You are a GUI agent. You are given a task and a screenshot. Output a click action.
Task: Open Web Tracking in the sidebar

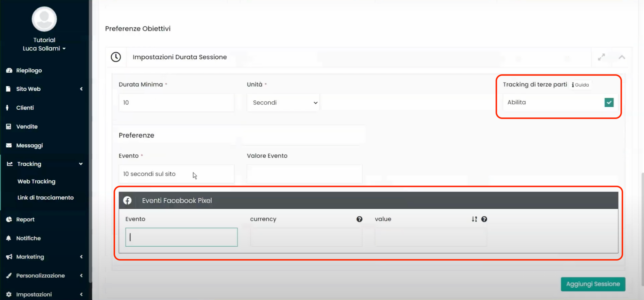click(x=36, y=182)
